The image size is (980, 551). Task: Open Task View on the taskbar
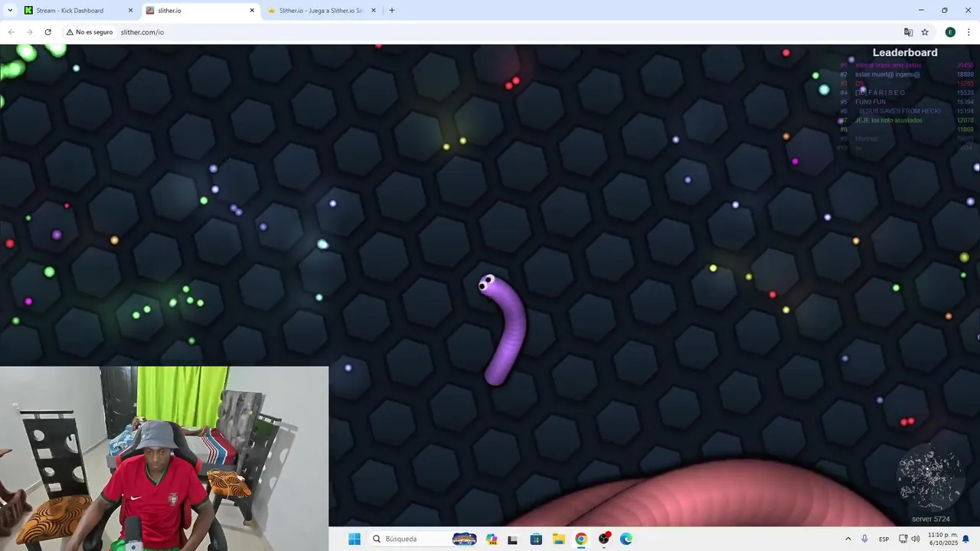(x=512, y=539)
